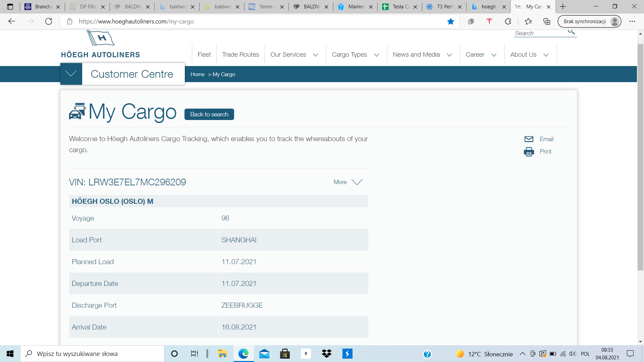
Task: Open the Collections icon
Action: click(547, 21)
